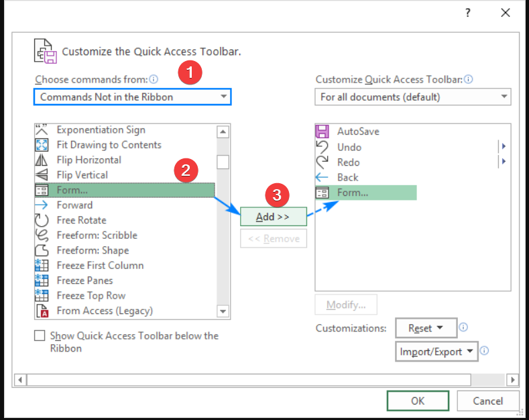Click the Freeform Shape icon

[42, 250]
